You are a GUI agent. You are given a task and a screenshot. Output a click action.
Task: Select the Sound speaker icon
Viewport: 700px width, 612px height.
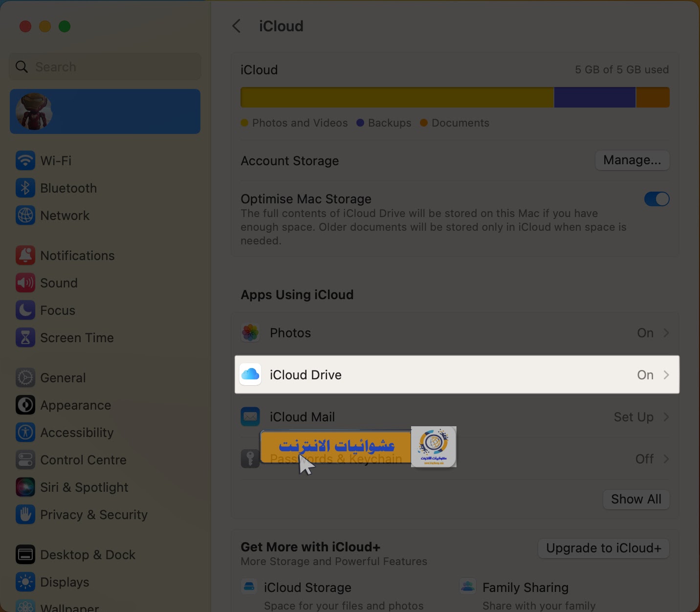pyautogui.click(x=25, y=283)
